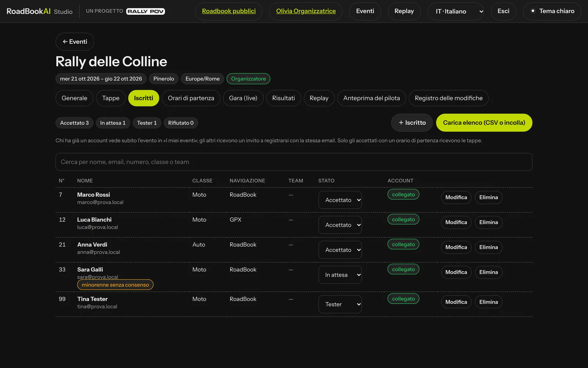Click Modifica for Tina Tester
588x368 pixels.
(456, 302)
